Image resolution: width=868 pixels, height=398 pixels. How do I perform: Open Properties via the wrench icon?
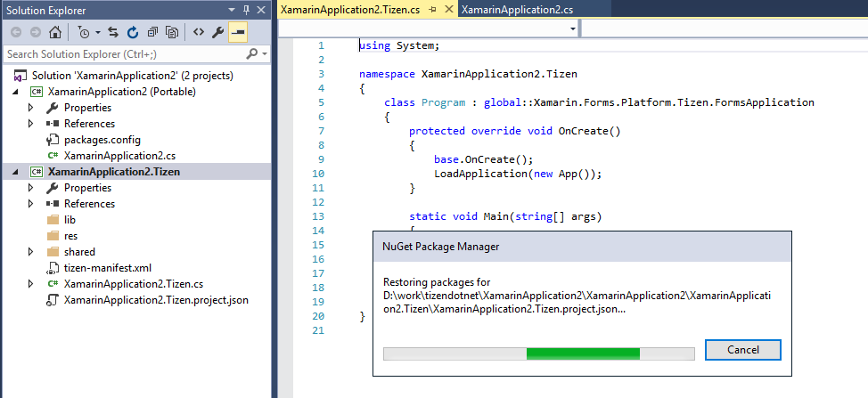tap(218, 33)
